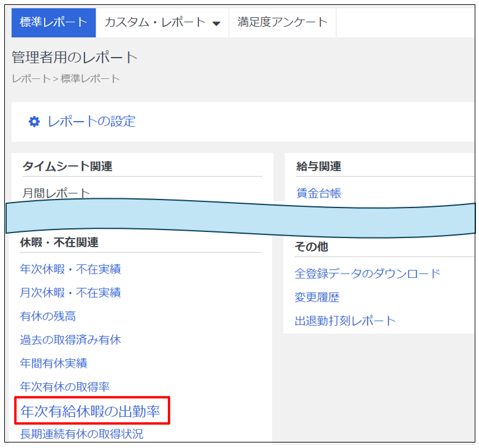The width and height of the screenshot is (479, 448).
Task: Open the 月間レポート item
Action: pyautogui.click(x=56, y=193)
